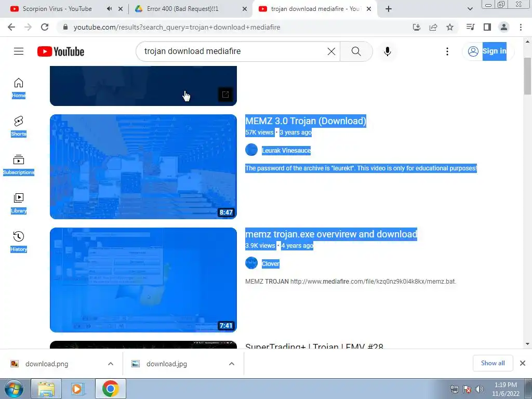The height and width of the screenshot is (399, 532).
Task: Go to Home in the sidebar
Action: [x=19, y=88]
